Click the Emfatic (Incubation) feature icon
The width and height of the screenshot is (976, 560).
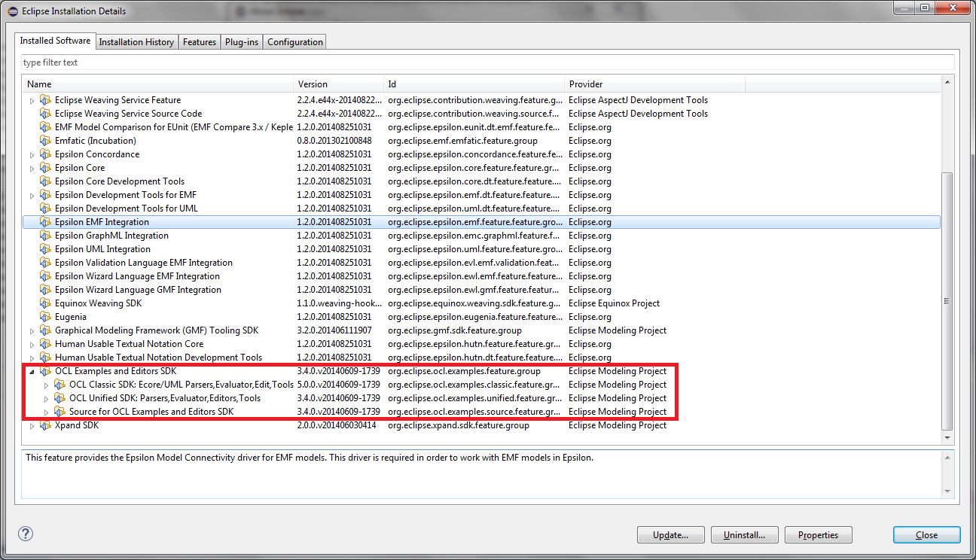tap(46, 141)
